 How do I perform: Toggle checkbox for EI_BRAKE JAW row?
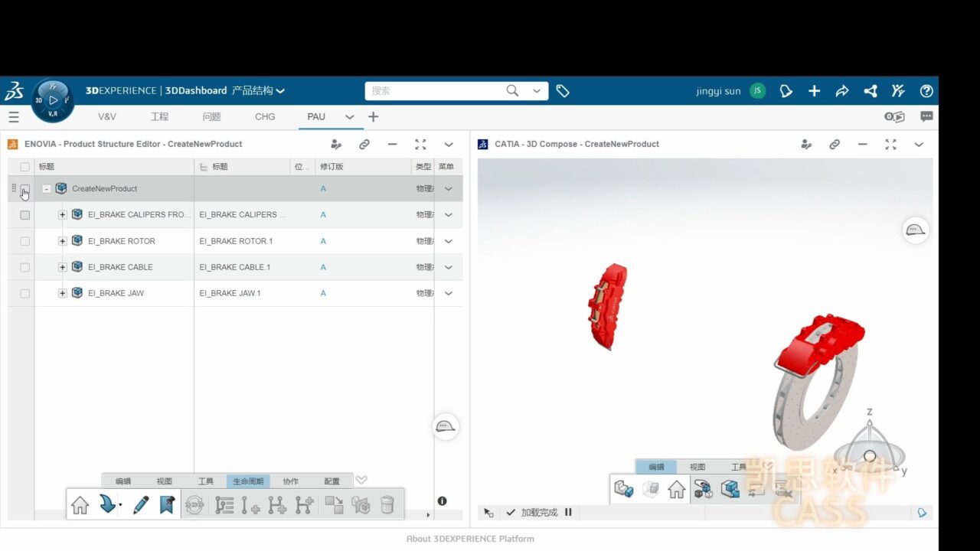coord(24,293)
